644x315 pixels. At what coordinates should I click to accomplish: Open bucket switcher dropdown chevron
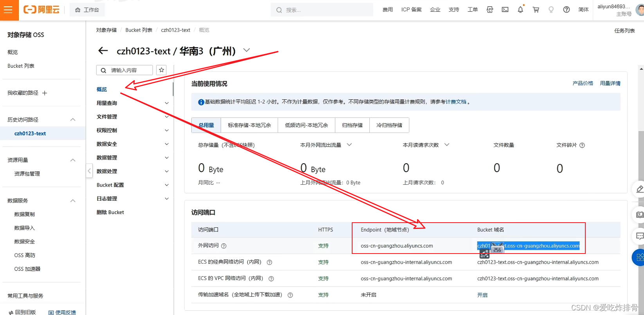pos(246,50)
